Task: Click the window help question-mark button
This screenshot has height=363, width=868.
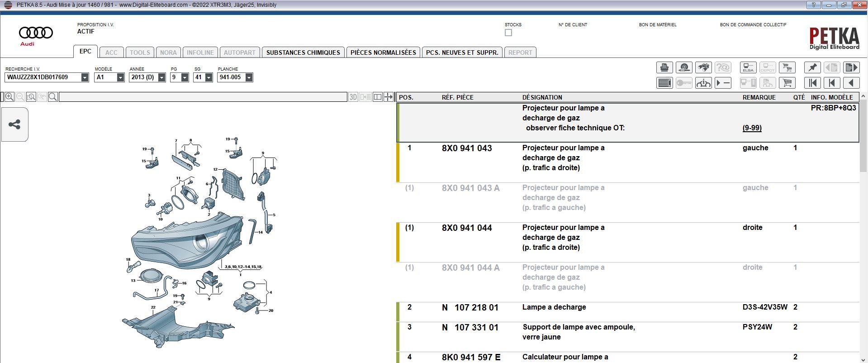Action: [813, 5]
